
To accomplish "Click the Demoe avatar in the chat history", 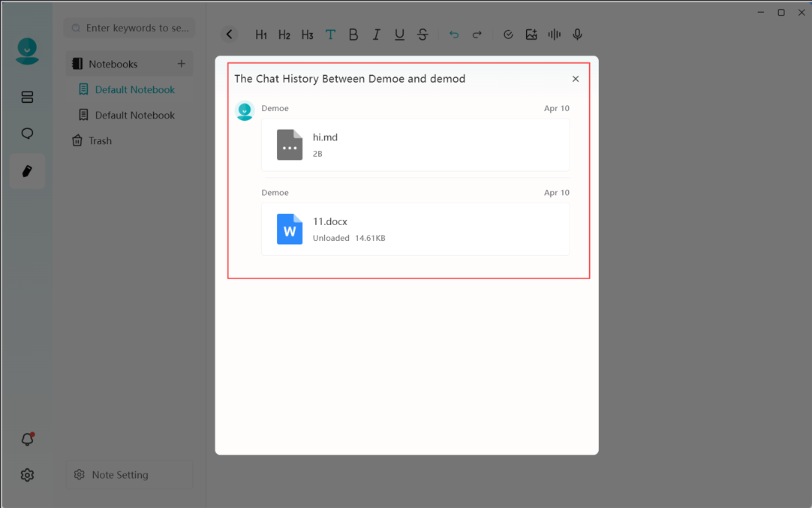I will pos(245,110).
